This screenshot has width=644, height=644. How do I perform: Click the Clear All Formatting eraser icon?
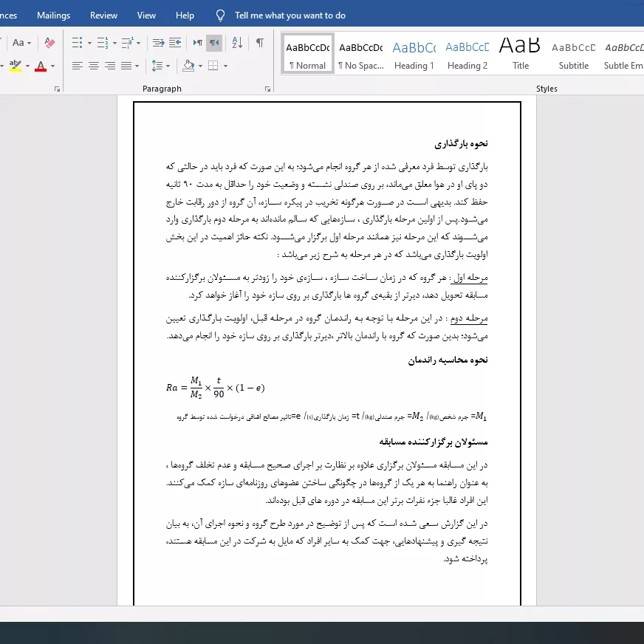(x=49, y=43)
